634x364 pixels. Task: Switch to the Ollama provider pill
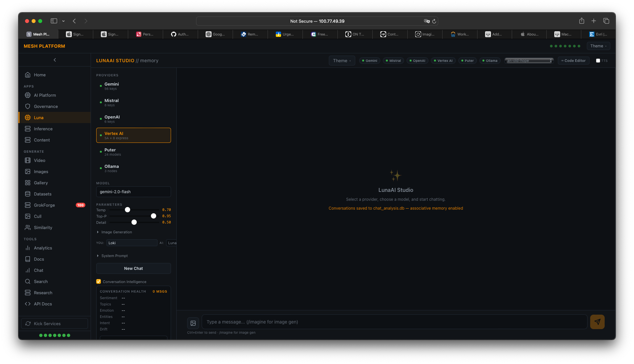point(490,61)
